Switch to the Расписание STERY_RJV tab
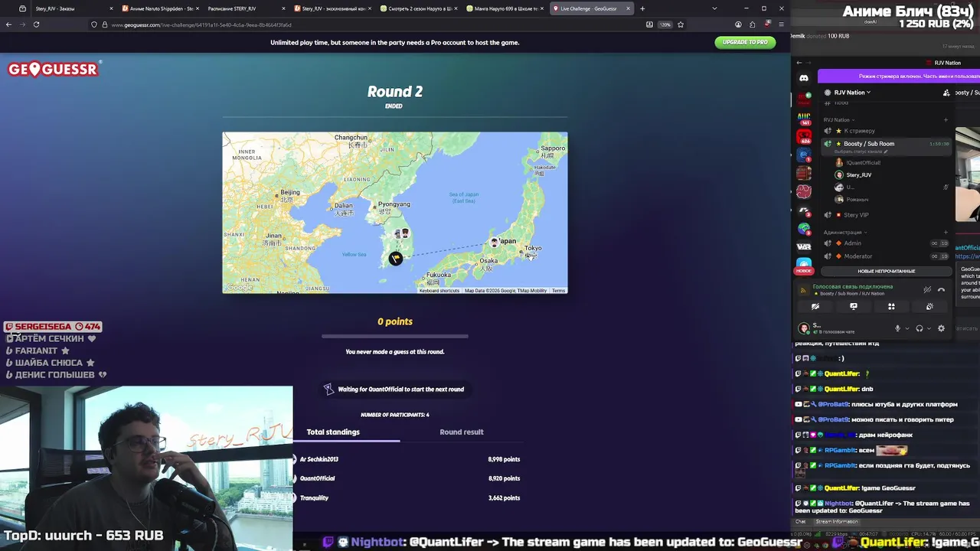The width and height of the screenshot is (980, 551). 247,8
